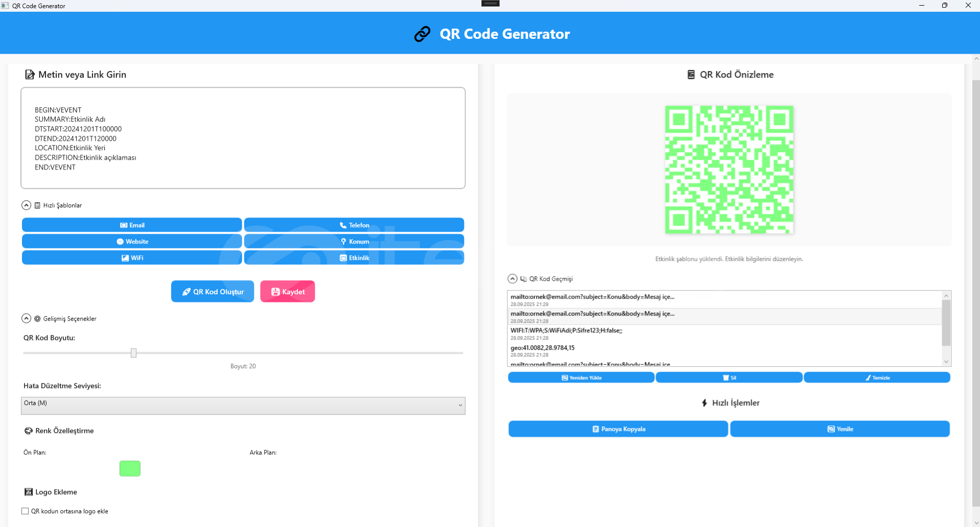This screenshot has width=980, height=527.
Task: Select the WIFI:T:WPA history entry
Action: click(x=725, y=333)
